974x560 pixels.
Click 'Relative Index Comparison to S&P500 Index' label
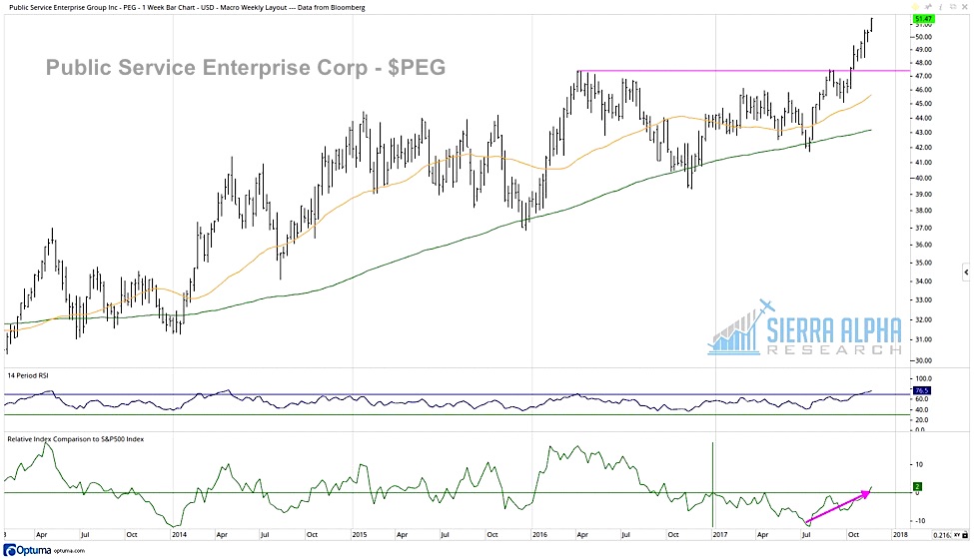[76, 439]
